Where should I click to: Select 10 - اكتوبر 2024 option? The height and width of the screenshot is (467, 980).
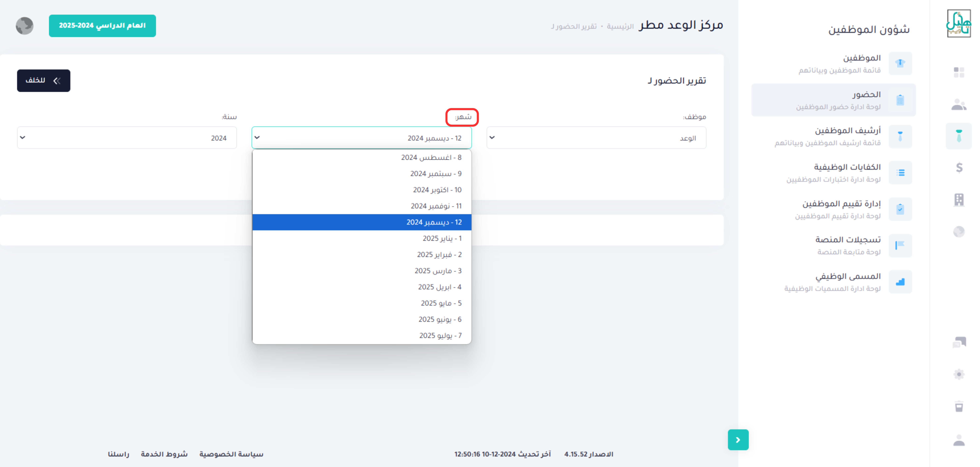pyautogui.click(x=361, y=190)
